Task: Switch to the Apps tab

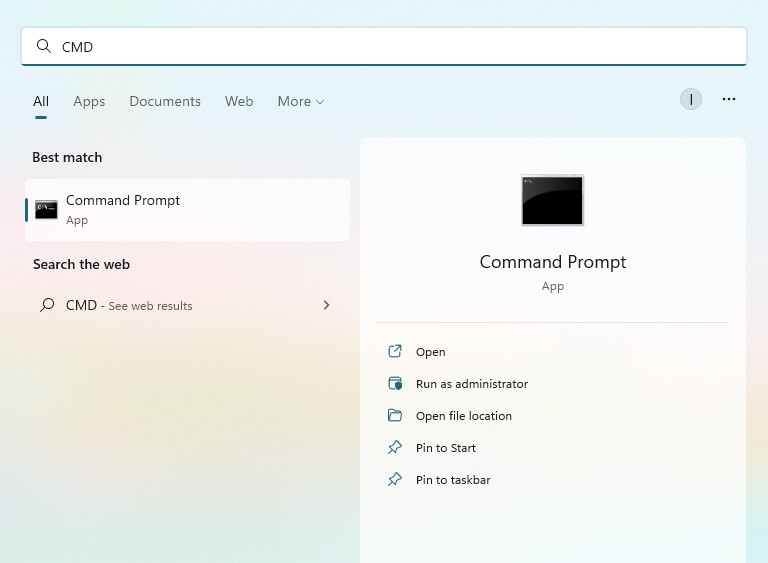Action: [x=89, y=101]
